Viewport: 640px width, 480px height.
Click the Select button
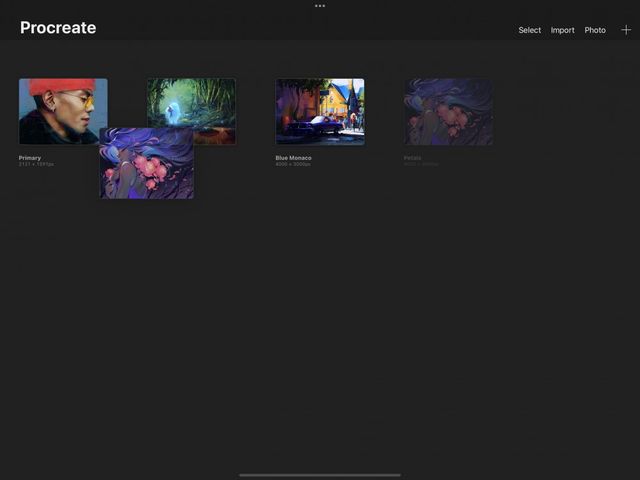(x=529, y=30)
